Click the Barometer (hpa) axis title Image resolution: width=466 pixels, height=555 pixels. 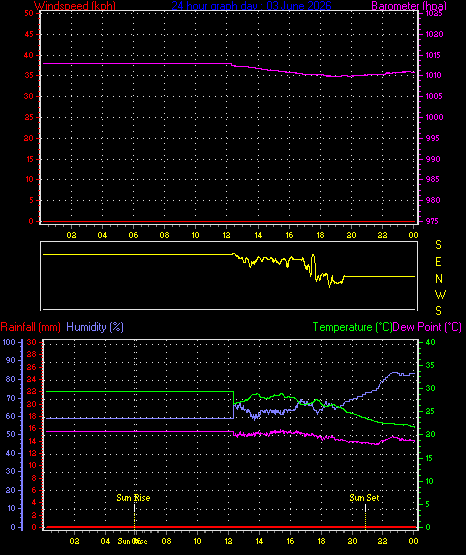(409, 6)
